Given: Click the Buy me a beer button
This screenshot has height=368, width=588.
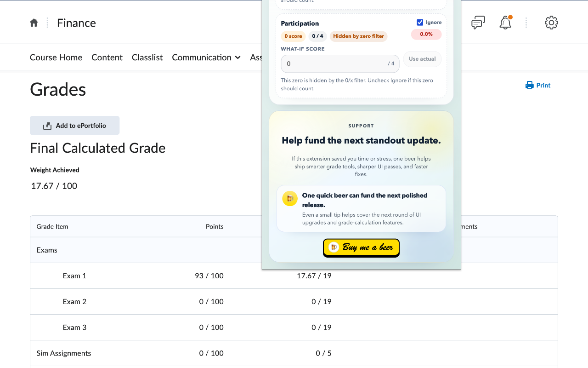Looking at the screenshot, I should point(361,247).
